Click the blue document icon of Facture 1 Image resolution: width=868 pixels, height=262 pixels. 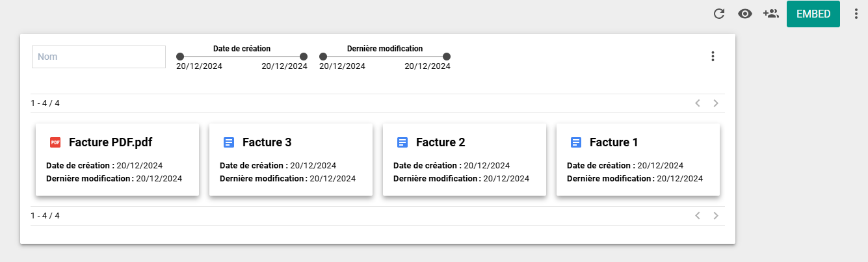pyautogui.click(x=575, y=142)
